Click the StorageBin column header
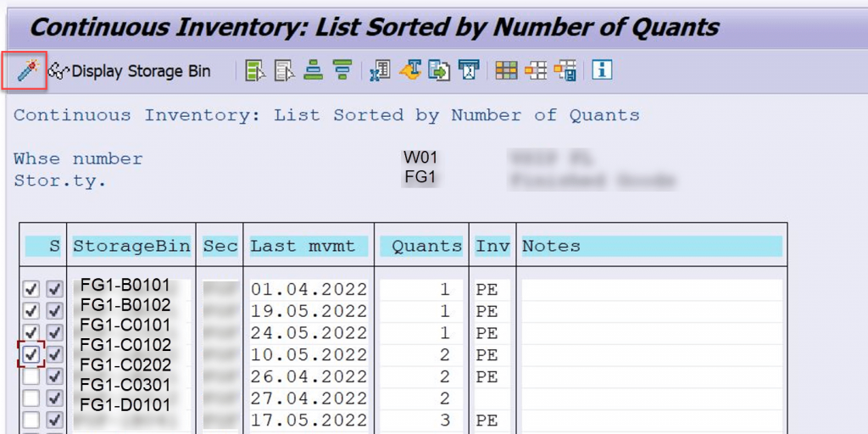868x434 pixels. coord(131,247)
